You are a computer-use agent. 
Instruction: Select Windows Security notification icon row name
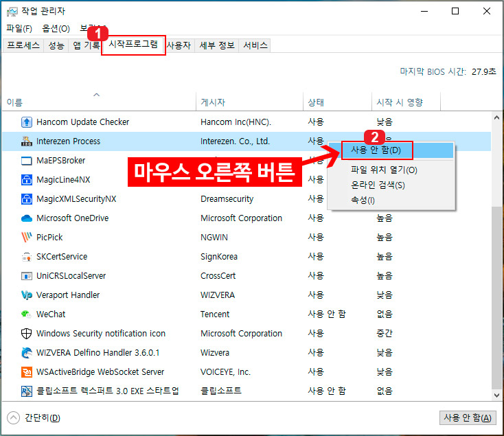pyautogui.click(x=101, y=334)
